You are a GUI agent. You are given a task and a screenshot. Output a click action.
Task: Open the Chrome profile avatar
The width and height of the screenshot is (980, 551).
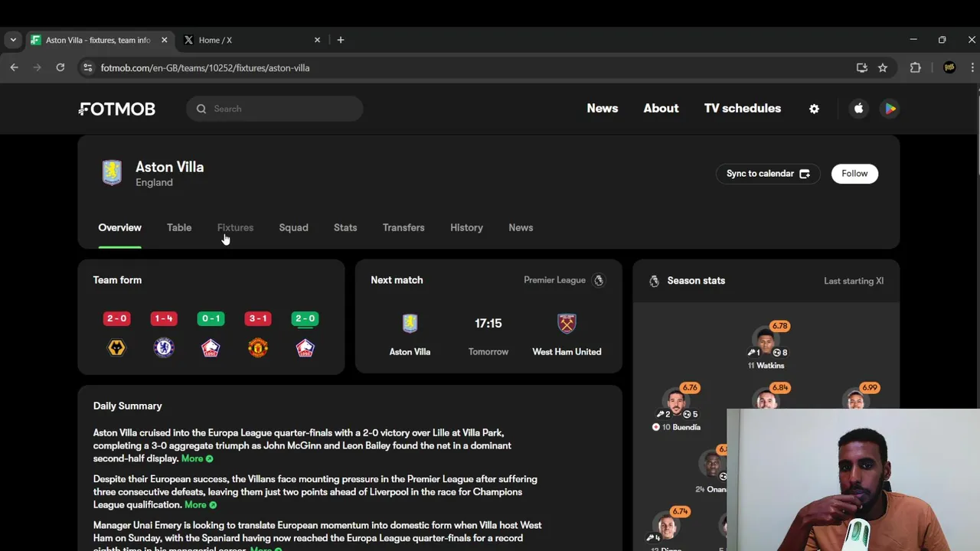coord(949,67)
